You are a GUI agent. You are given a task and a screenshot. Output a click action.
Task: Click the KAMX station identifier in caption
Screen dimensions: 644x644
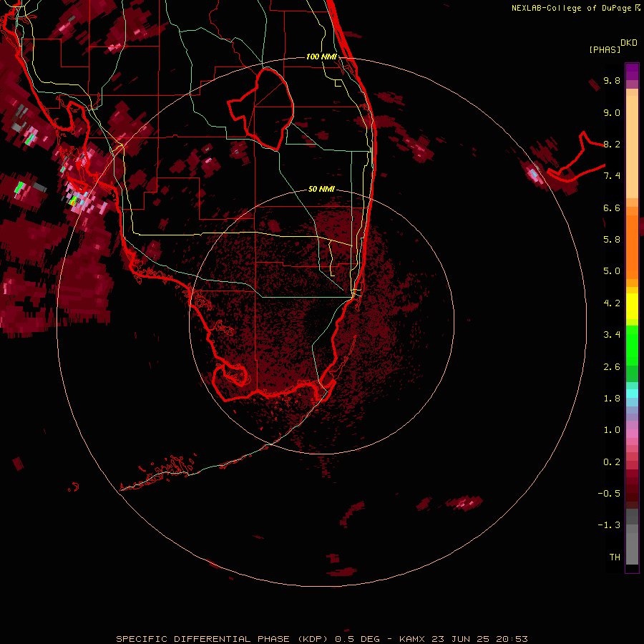pos(412,639)
